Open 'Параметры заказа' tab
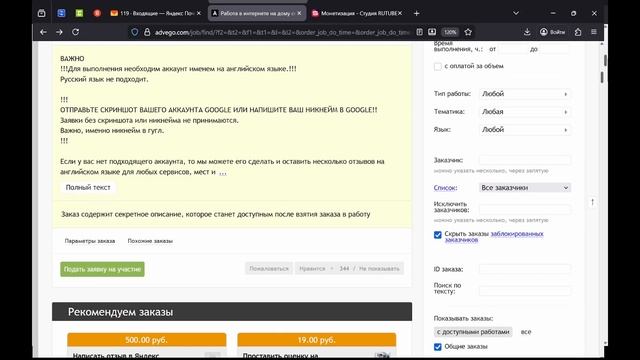 pos(90,241)
